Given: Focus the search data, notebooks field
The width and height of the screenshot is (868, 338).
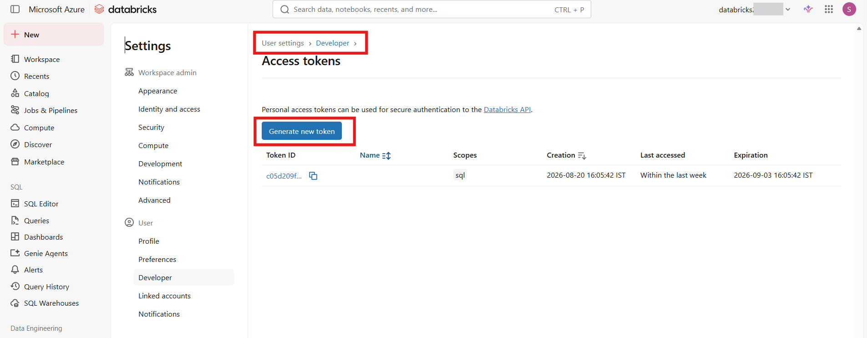Looking at the screenshot, I should [x=431, y=9].
